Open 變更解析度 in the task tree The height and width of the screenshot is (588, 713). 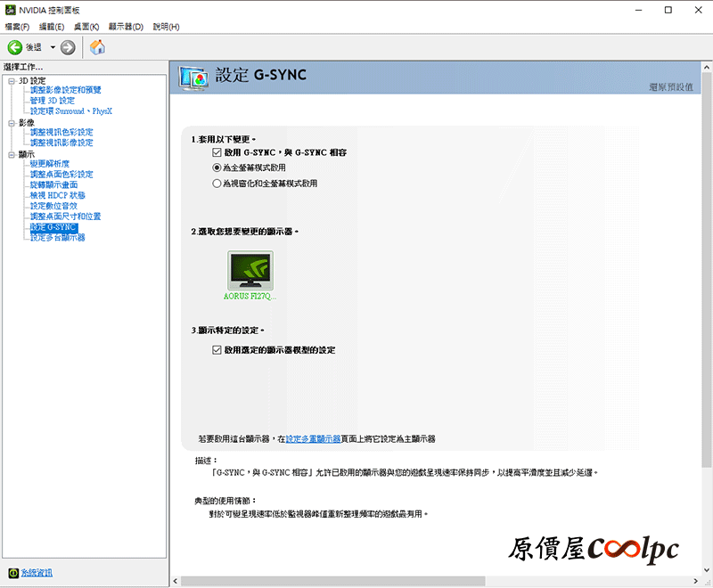50,164
